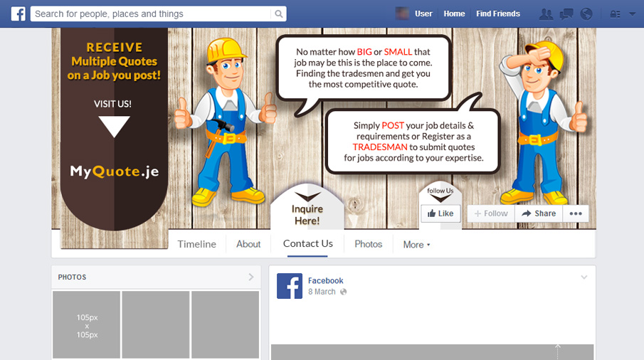The image size is (644, 360).
Task: Open the post options chevron
Action: tap(584, 277)
